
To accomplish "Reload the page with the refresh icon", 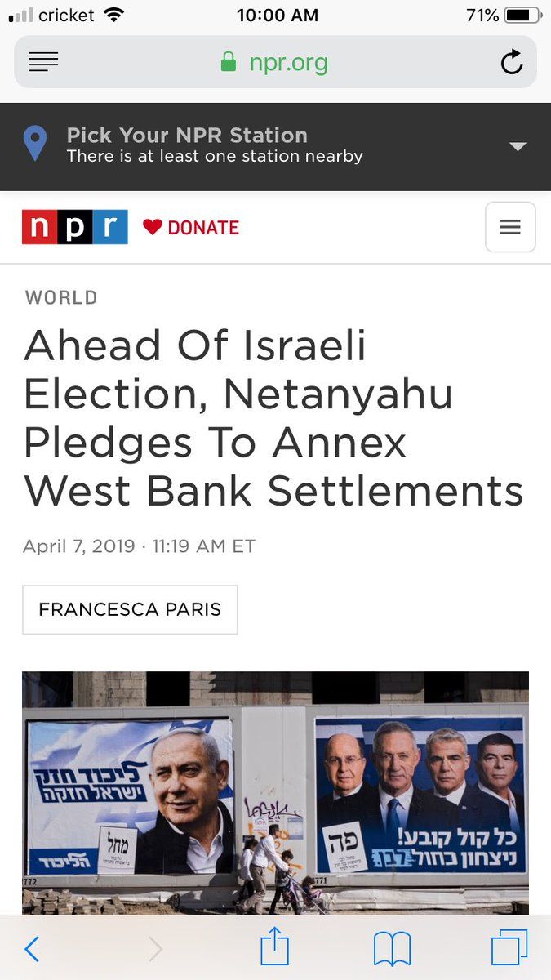I will coord(511,62).
